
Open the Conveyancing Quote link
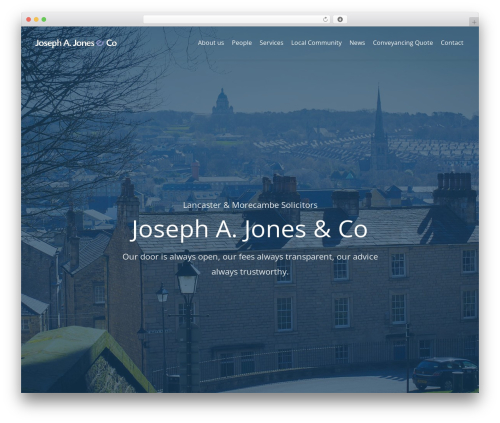[x=403, y=43]
